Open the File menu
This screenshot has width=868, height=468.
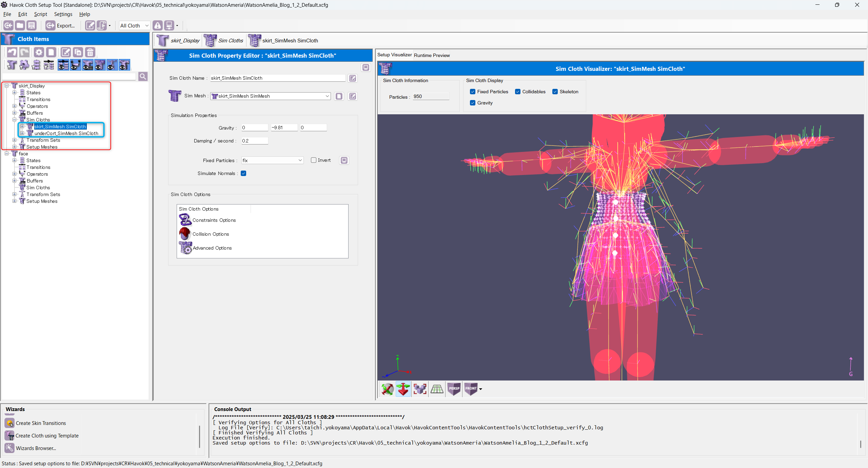(x=7, y=14)
